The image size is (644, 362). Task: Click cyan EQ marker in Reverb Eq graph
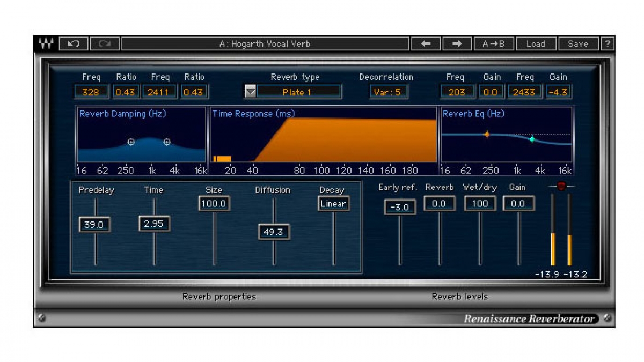tap(532, 139)
